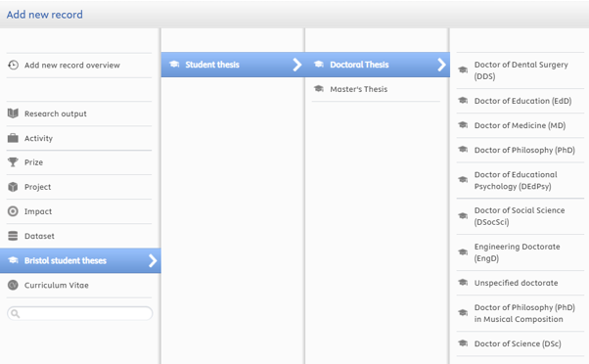Click the magnifier icon in the search box
This screenshot has height=364, width=589.
tap(15, 313)
